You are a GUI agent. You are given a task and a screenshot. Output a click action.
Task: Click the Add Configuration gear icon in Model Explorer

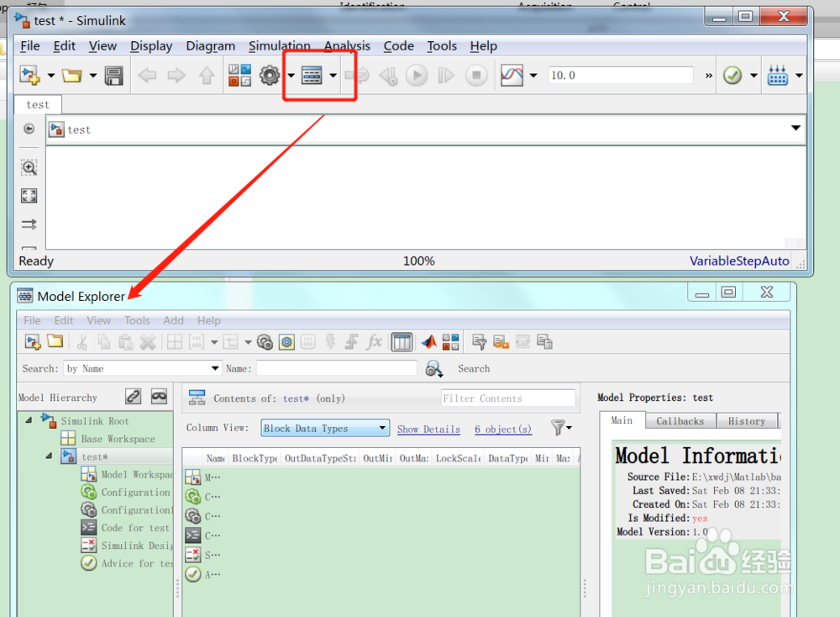[265, 342]
